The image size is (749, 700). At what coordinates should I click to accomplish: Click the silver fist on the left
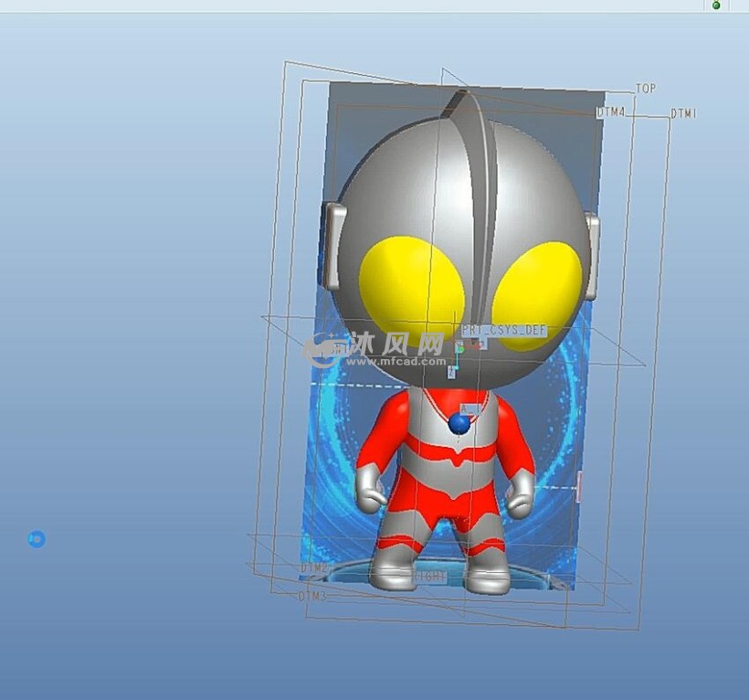371,494
